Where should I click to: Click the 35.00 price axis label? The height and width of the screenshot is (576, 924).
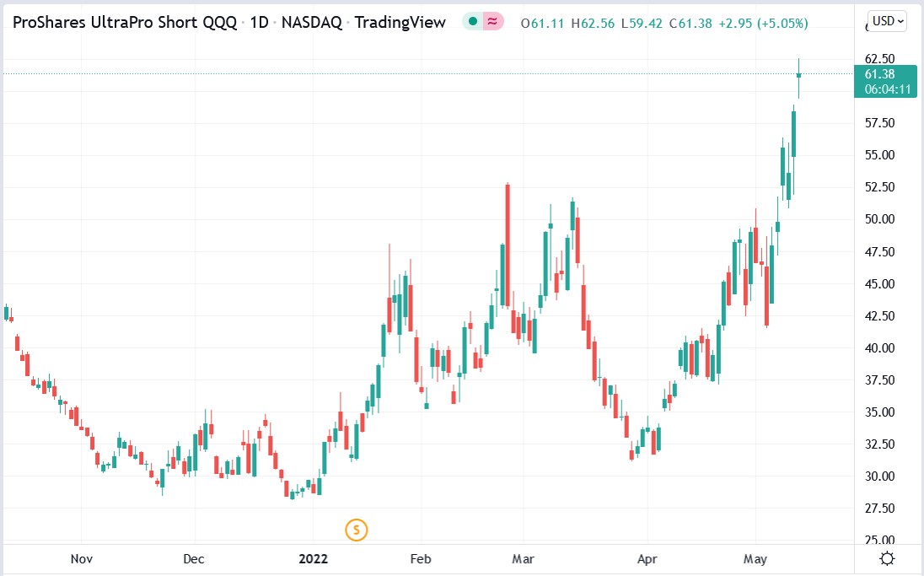click(880, 412)
